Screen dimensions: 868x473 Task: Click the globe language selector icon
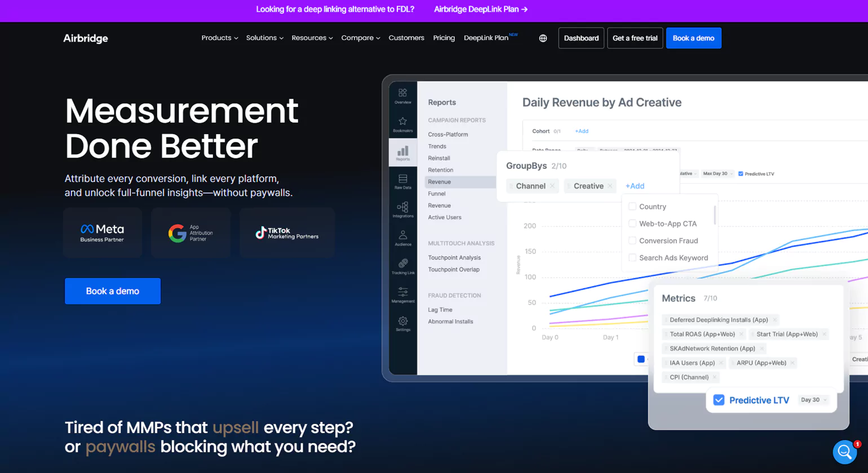[543, 38]
